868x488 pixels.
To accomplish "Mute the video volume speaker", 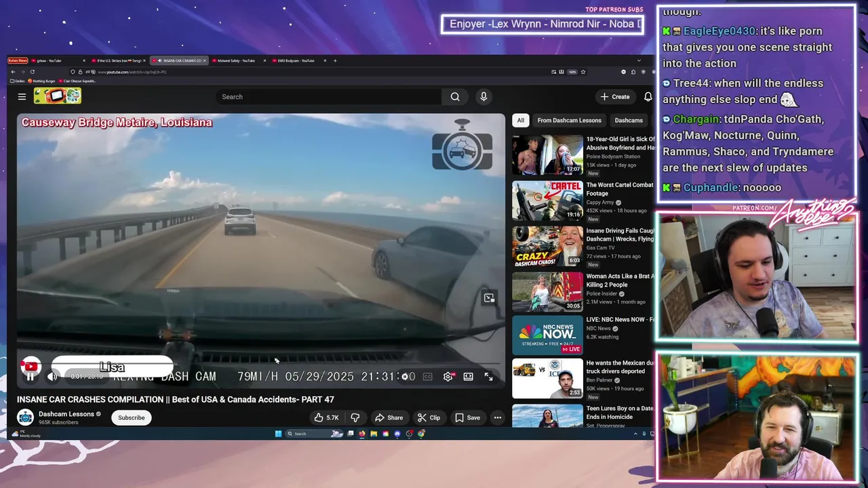I will pos(52,376).
